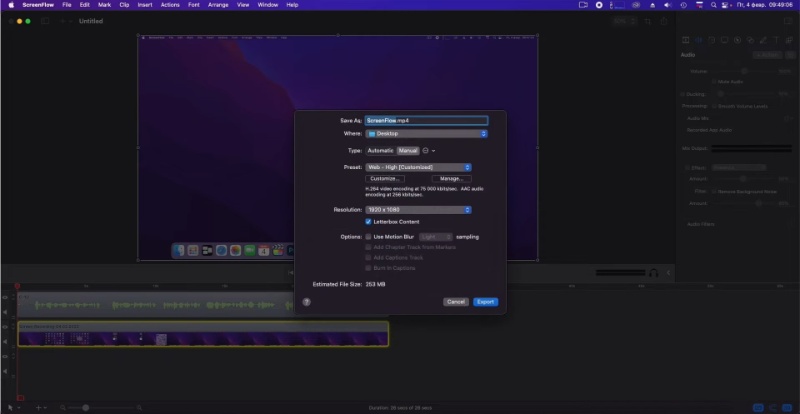The image size is (800, 414).
Task: Open the Where Desktop location dropdown
Action: (x=426, y=134)
